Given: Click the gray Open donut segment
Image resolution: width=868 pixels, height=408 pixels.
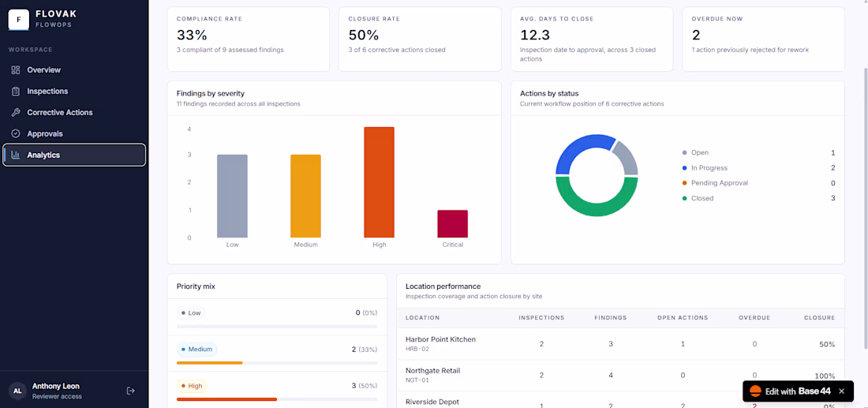Looking at the screenshot, I should [630, 157].
